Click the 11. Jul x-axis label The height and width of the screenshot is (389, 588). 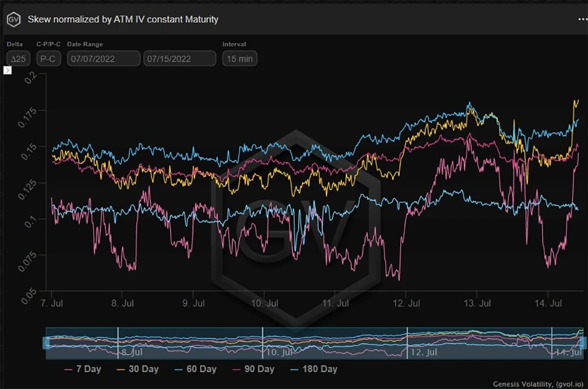click(335, 303)
